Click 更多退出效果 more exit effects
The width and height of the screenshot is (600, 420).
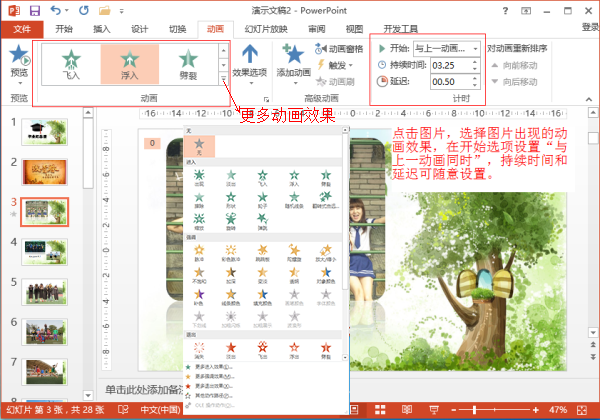(210, 386)
